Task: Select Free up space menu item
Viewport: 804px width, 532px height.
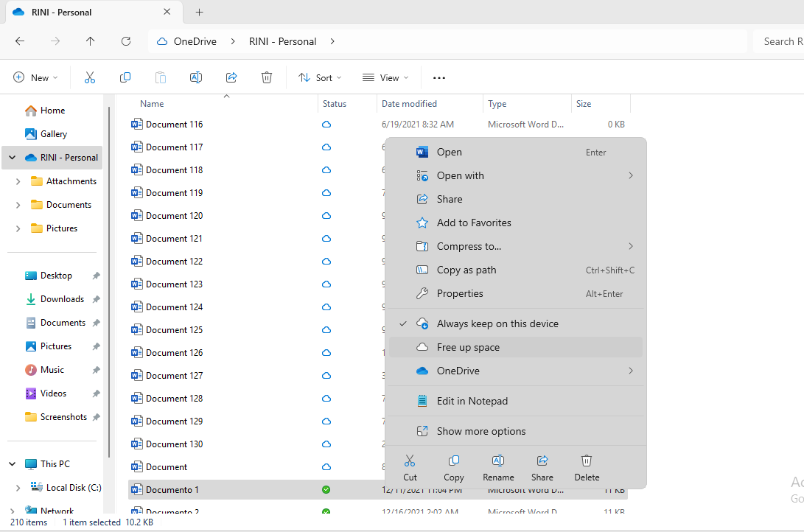Action: click(x=468, y=347)
